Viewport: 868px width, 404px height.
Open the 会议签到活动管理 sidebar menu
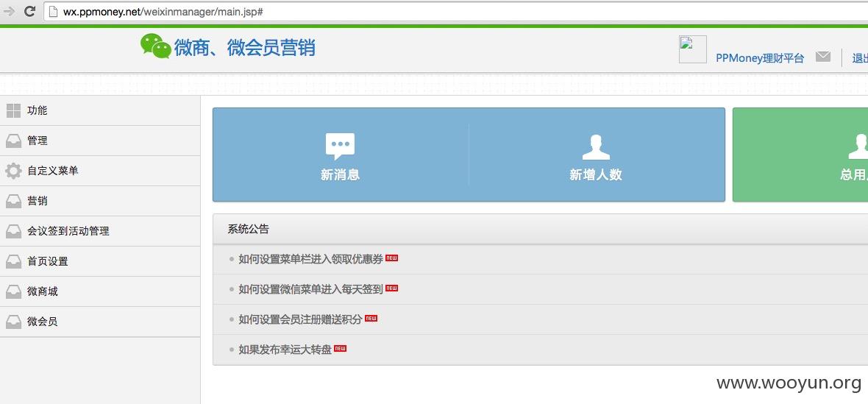pyautogui.click(x=100, y=231)
